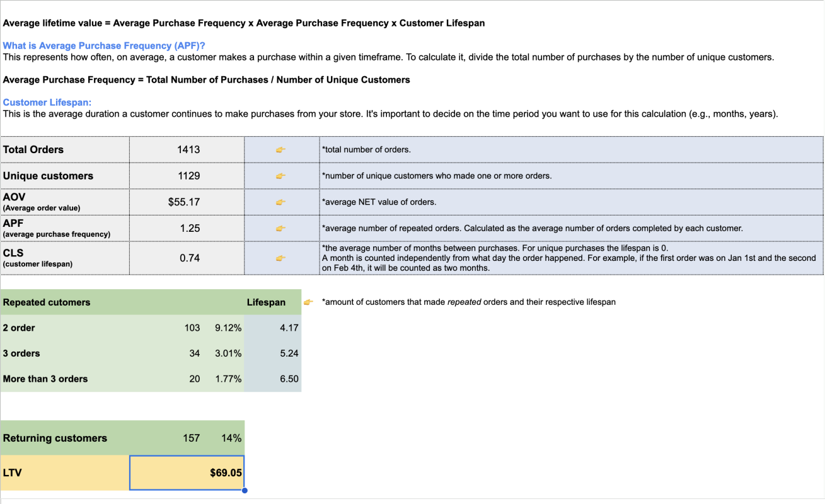This screenshot has height=504, width=825.
Task: Click the pointing finger icon beside APF
Action: point(281,229)
